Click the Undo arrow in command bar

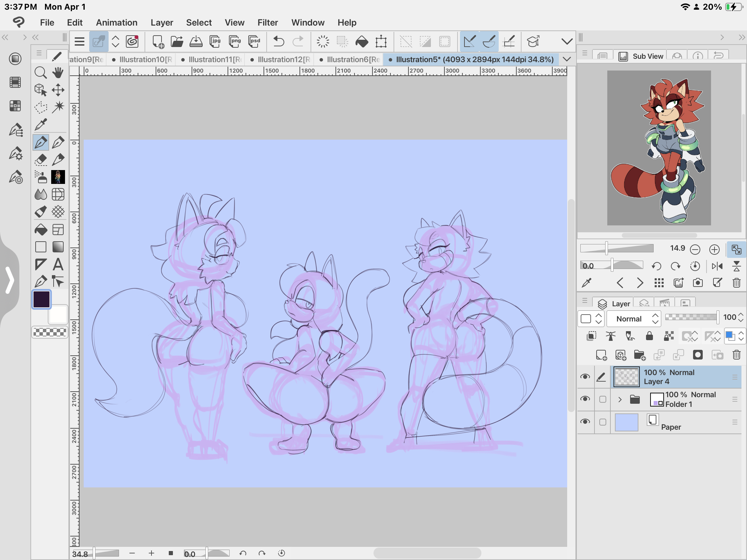click(278, 41)
